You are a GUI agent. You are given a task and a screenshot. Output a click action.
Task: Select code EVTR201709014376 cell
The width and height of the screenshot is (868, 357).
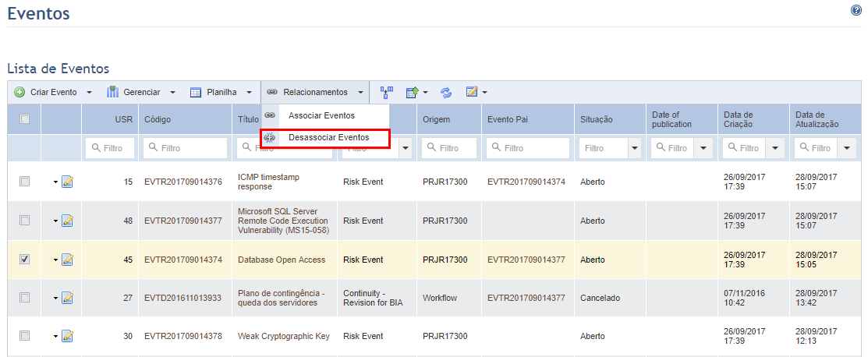183,182
